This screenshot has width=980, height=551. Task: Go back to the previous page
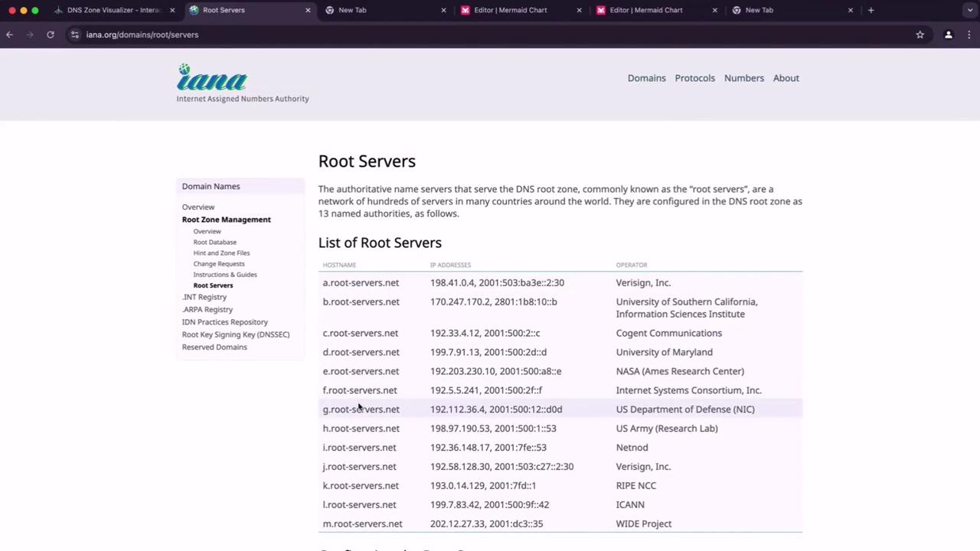(10, 34)
